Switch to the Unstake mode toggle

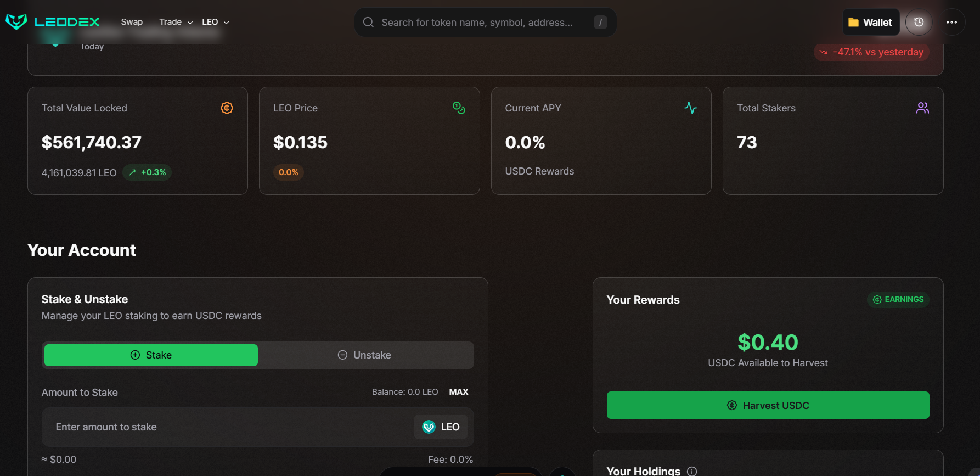(365, 355)
